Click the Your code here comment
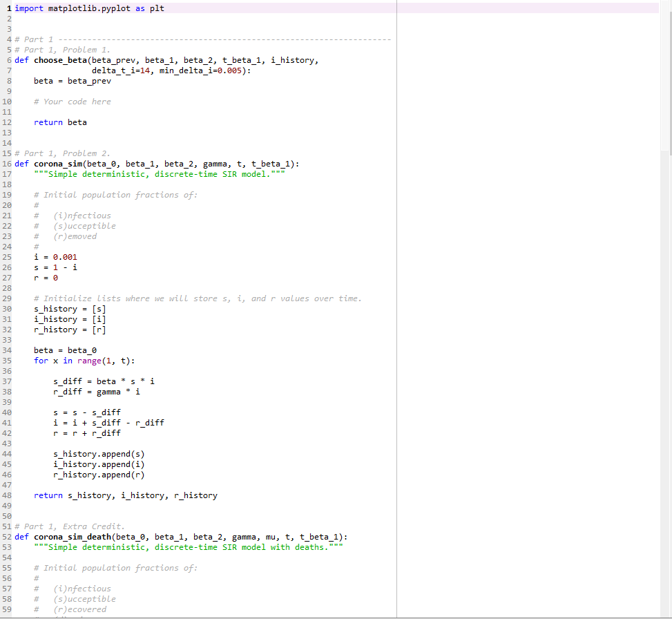Screen dimensions: 672x619 (71, 101)
